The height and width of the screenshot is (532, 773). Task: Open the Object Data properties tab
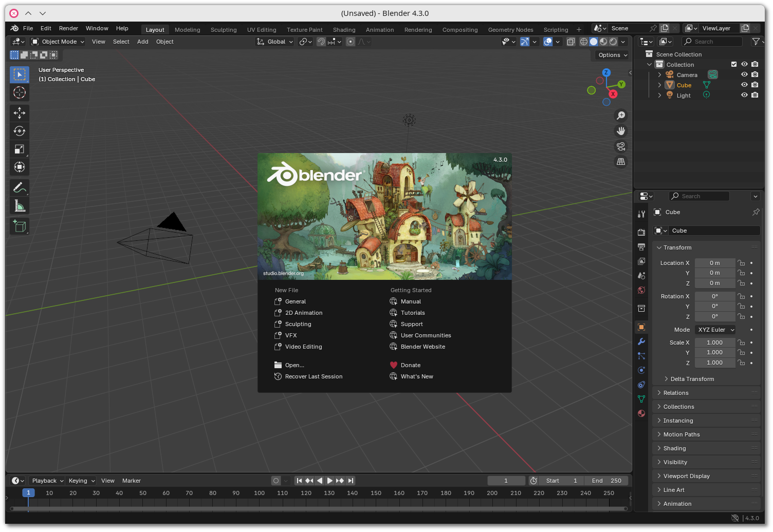[641, 399]
